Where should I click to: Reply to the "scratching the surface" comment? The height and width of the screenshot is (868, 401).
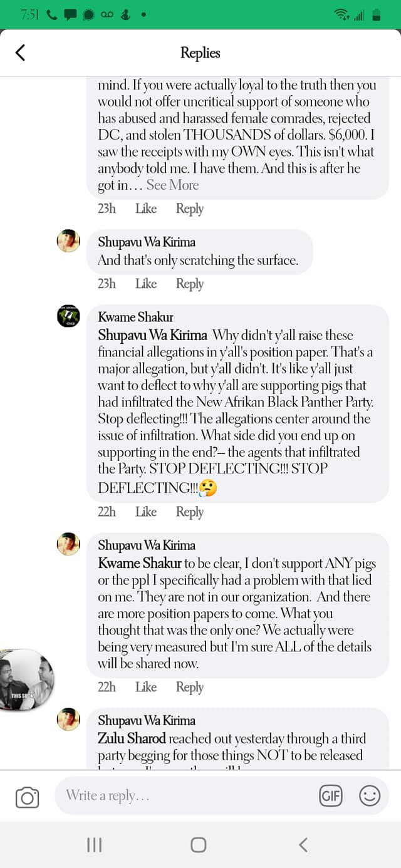pyautogui.click(x=189, y=284)
